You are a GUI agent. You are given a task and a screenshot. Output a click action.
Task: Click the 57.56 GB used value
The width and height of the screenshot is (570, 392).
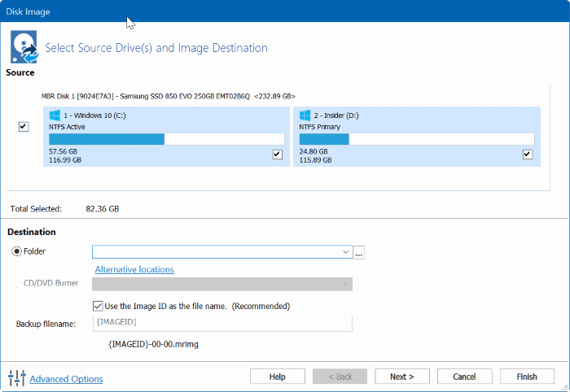[x=64, y=151]
